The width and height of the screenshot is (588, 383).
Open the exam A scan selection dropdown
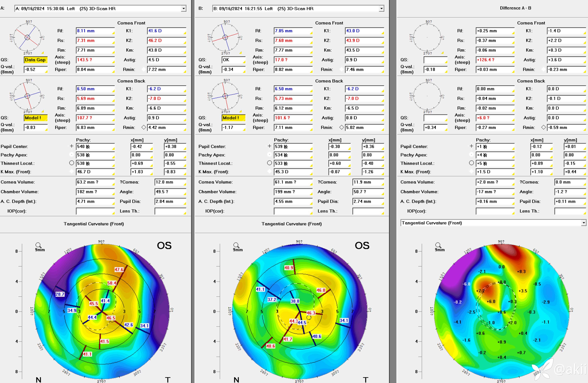tap(183, 9)
